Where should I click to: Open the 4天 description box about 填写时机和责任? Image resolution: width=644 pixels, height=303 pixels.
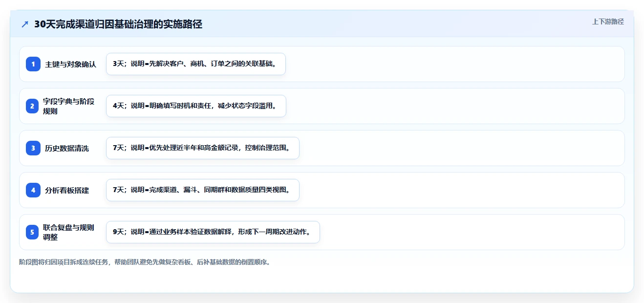coord(196,106)
